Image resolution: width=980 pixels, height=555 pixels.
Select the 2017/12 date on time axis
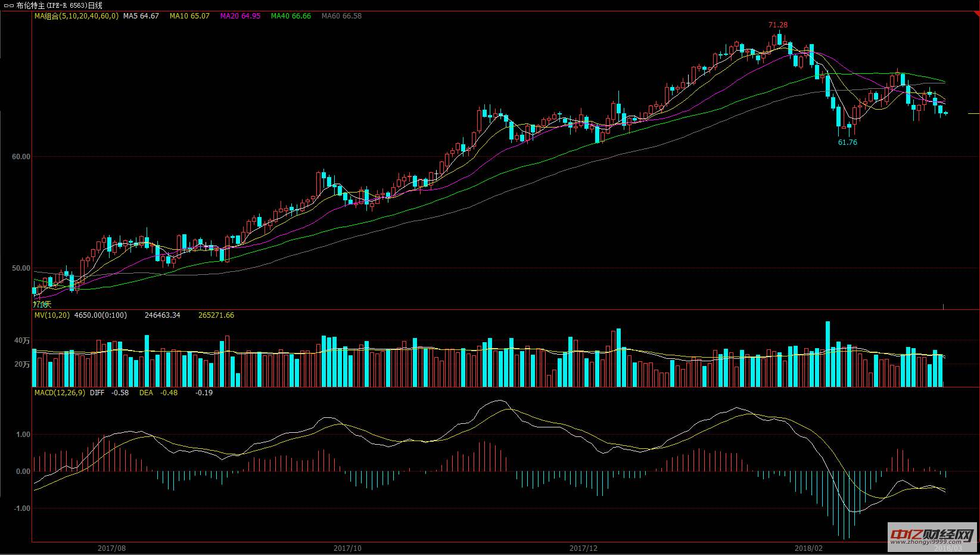pos(583,548)
